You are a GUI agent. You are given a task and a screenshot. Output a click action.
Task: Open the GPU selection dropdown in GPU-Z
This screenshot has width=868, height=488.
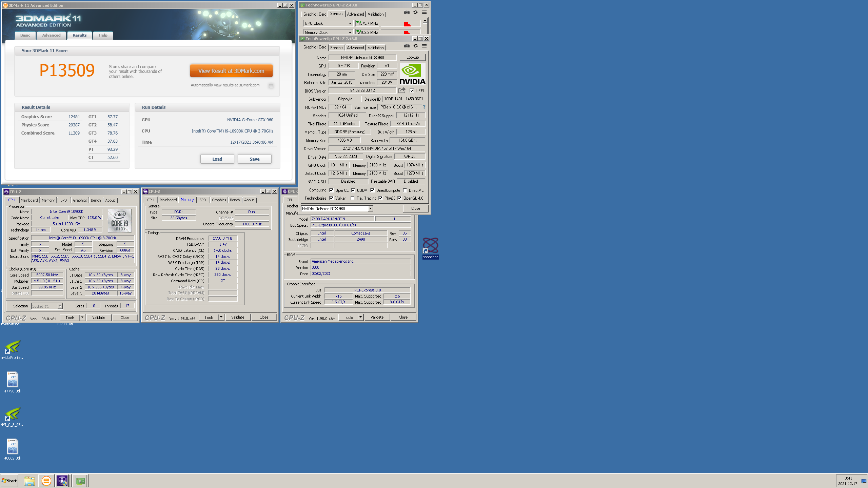370,208
